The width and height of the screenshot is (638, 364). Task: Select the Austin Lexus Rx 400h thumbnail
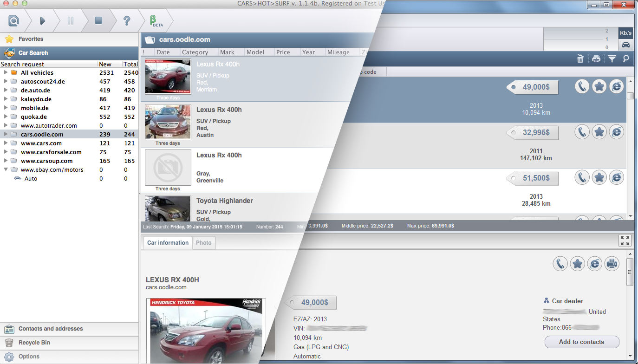coord(168,122)
